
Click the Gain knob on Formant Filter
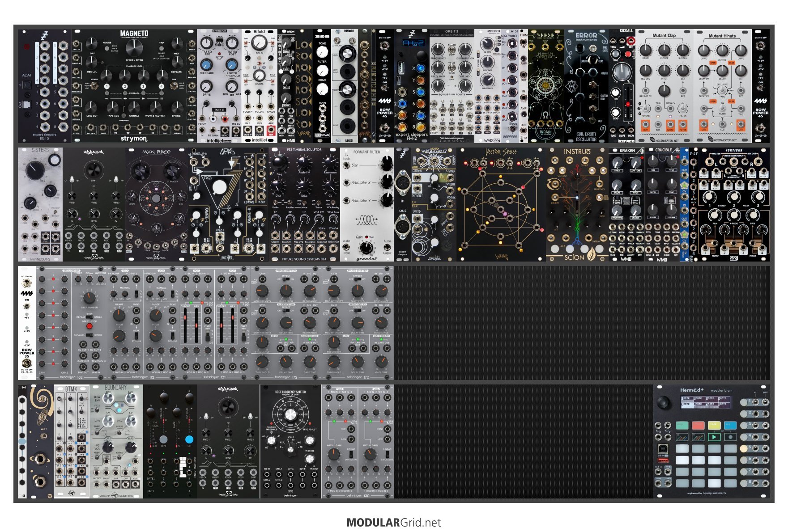367,247
